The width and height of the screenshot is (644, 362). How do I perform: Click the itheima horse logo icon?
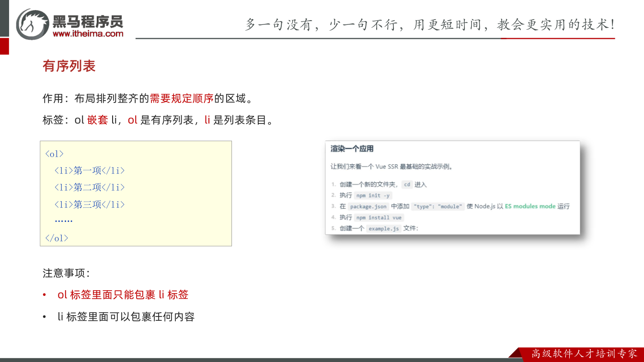[x=33, y=24]
